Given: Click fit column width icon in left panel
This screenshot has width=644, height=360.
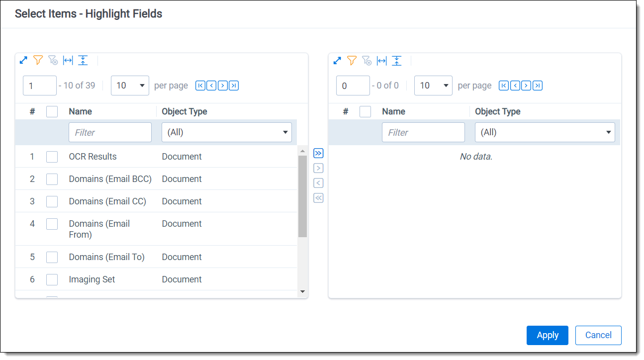Looking at the screenshot, I should pyautogui.click(x=68, y=61).
